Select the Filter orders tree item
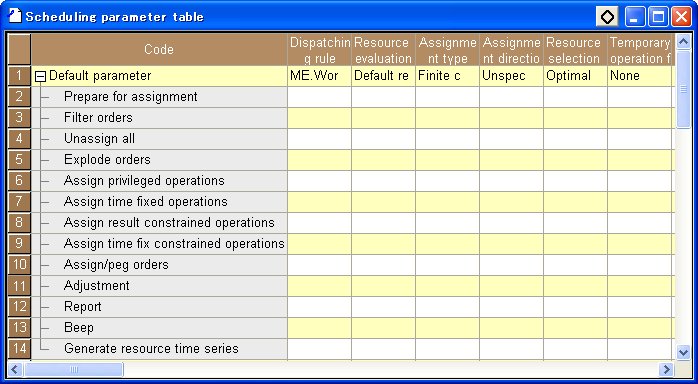Viewport: 698px width, 384px height. (98, 117)
